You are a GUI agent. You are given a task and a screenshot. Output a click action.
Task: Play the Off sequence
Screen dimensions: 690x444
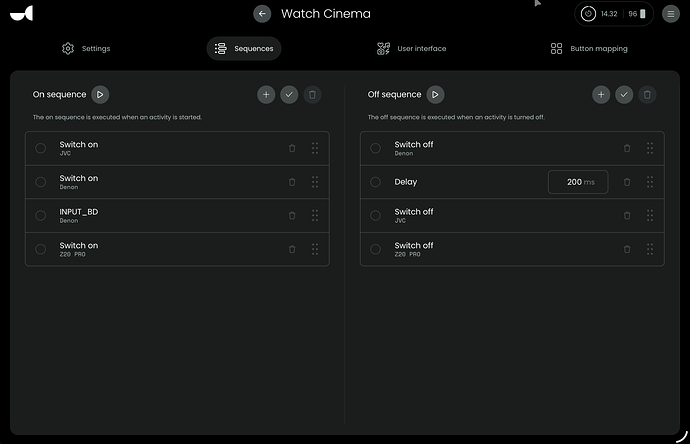[435, 94]
